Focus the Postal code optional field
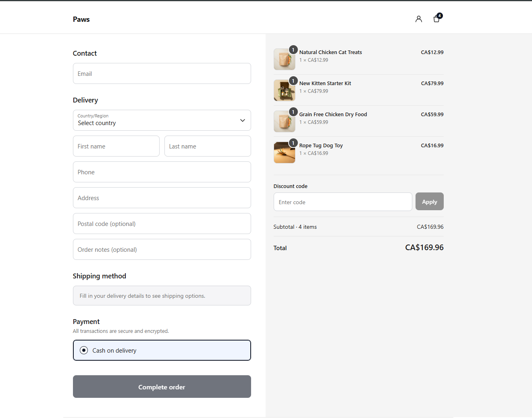The height and width of the screenshot is (418, 532). [162, 224]
